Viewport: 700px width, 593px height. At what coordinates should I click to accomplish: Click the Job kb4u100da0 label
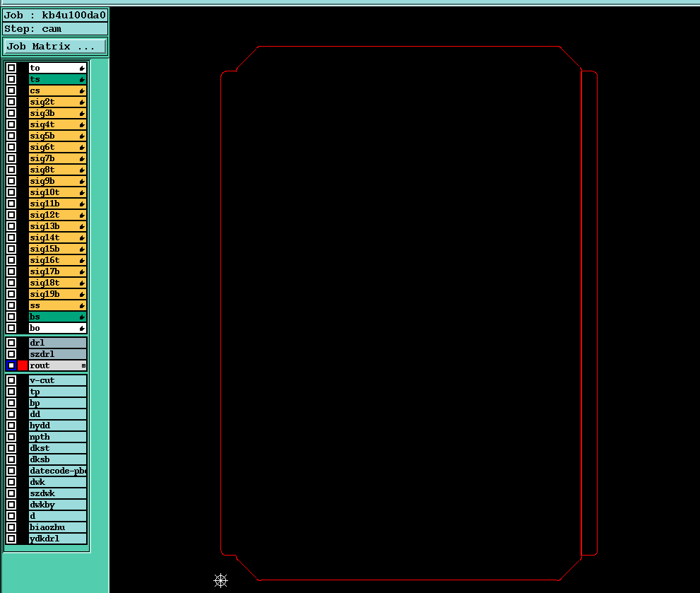point(55,15)
